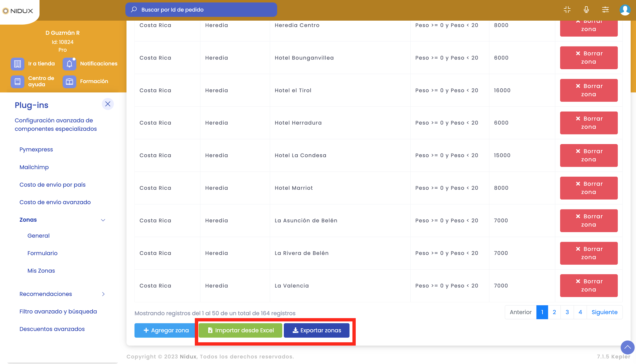Open the user profile avatar
This screenshot has height=364, width=636.
625,10
